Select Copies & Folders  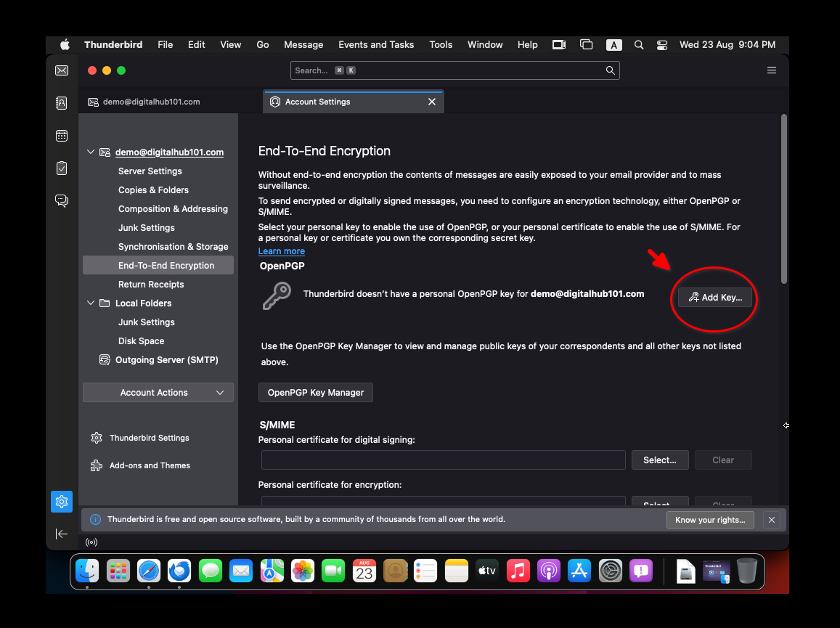153,189
